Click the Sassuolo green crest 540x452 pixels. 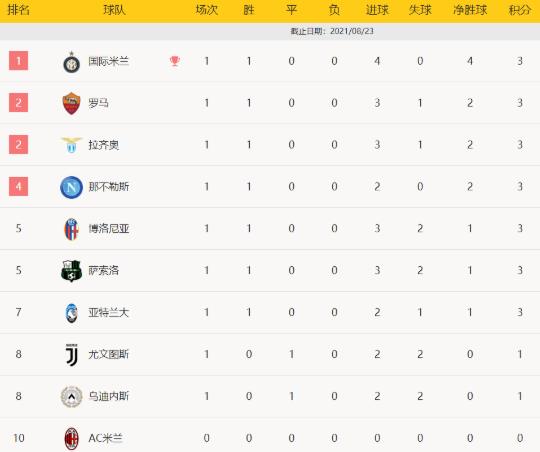[x=71, y=271]
